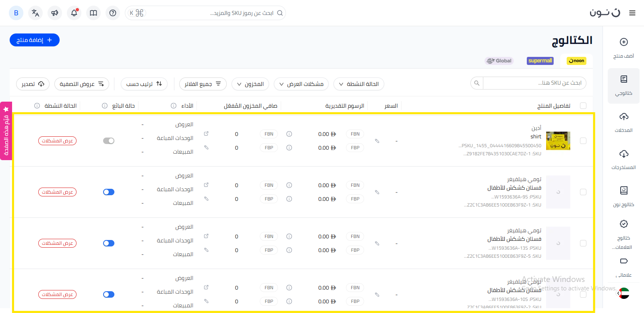This screenshot has width=644, height=313.
Task: Check the select-all checkbox in table header
Action: click(583, 106)
